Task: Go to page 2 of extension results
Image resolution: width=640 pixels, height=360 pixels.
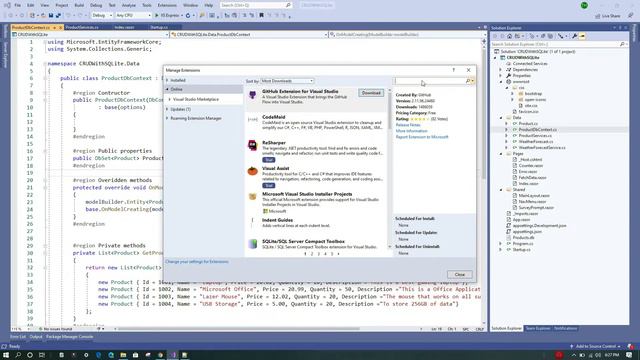Action: pyautogui.click(x=312, y=254)
